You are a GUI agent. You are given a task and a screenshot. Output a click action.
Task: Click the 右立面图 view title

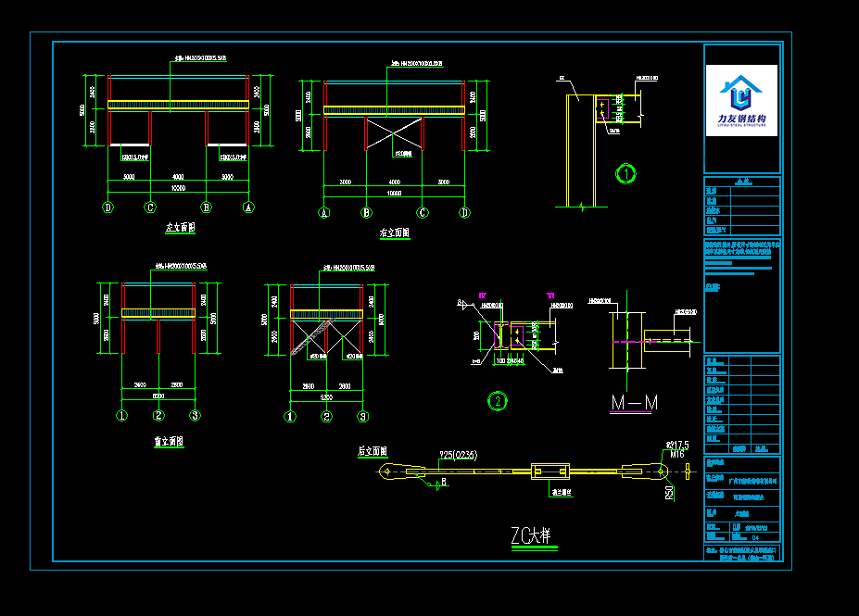tap(394, 233)
